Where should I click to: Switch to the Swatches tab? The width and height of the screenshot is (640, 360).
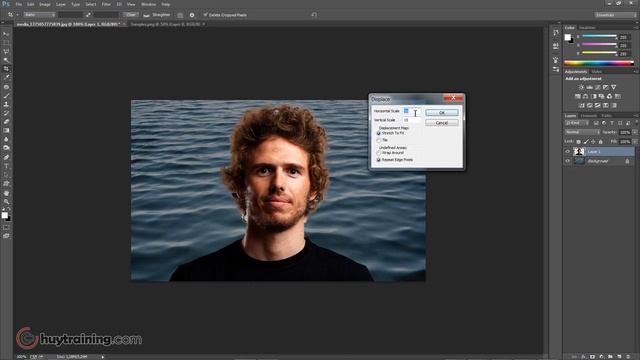pos(587,28)
